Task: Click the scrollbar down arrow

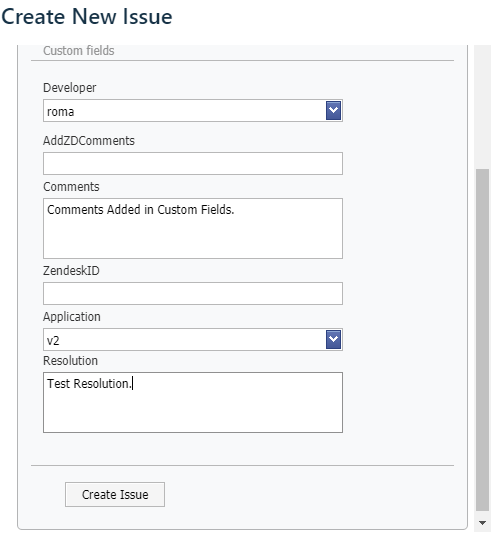Action: [x=482, y=523]
